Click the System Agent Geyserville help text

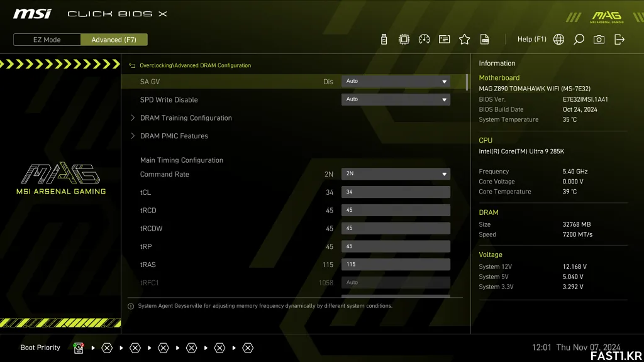265,306
